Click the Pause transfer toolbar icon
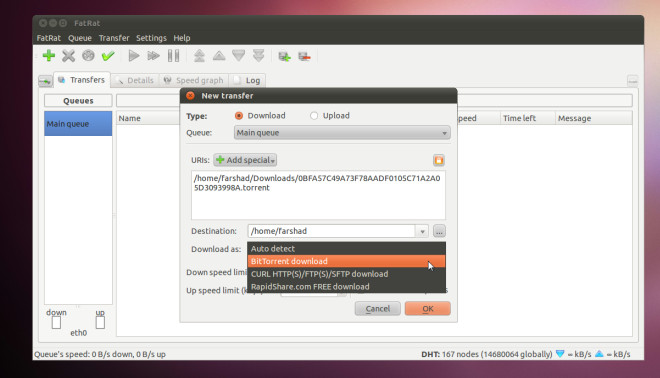Screen dimensions: 660x378 coord(173,56)
